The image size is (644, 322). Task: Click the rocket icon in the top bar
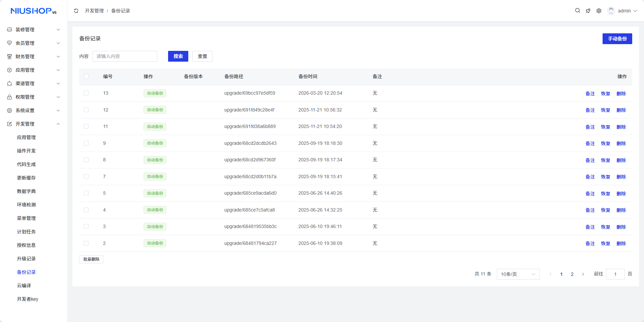(x=588, y=11)
